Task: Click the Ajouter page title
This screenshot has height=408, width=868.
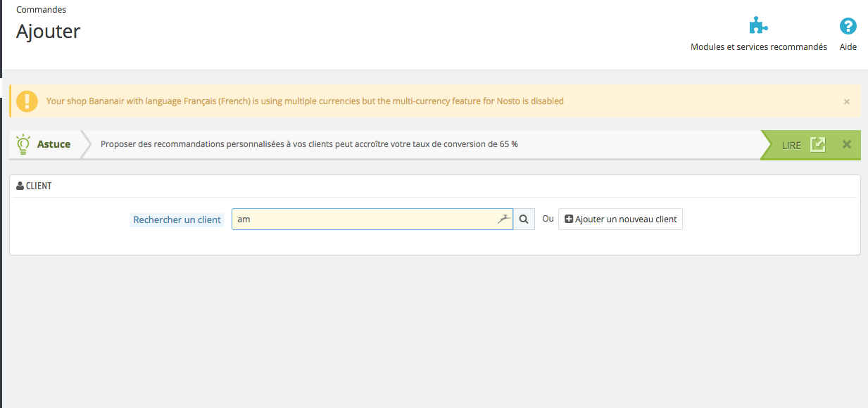Action: pos(49,32)
